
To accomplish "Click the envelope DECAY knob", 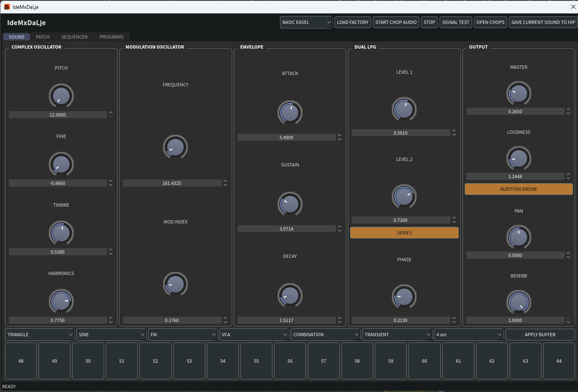I will [290, 295].
